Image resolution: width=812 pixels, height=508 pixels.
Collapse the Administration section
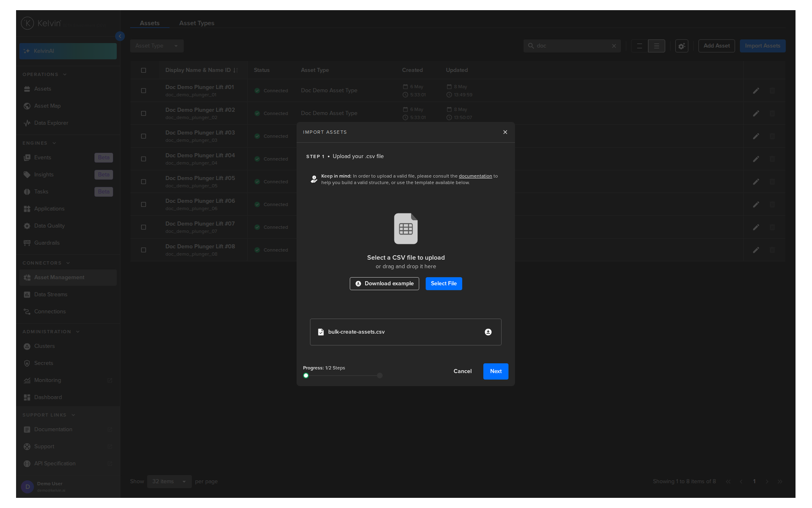(78, 332)
